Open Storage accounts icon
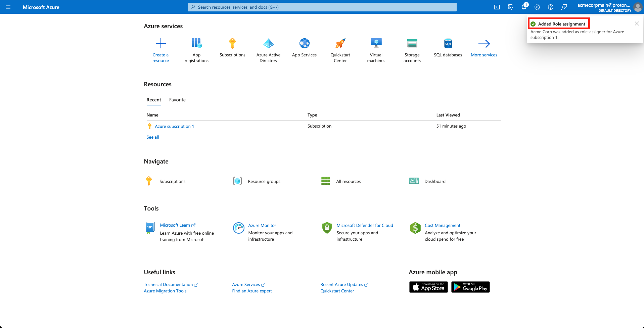 [x=412, y=43]
